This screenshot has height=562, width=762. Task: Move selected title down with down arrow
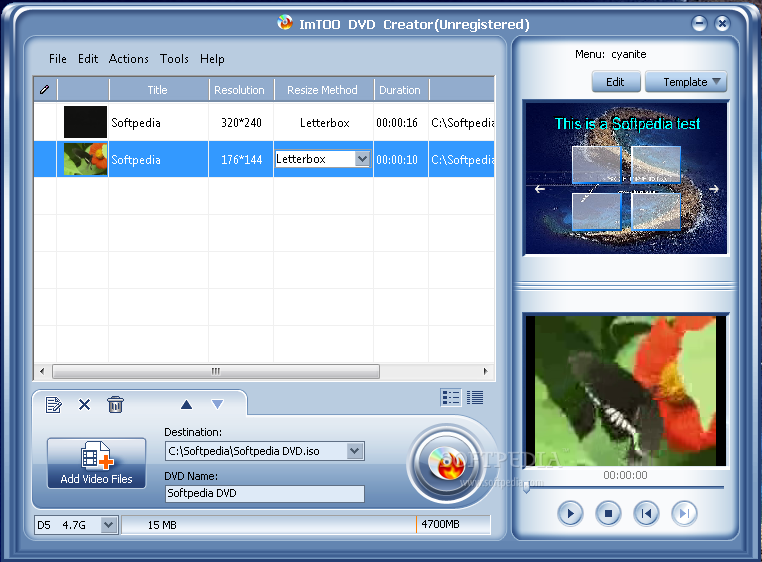click(x=217, y=404)
